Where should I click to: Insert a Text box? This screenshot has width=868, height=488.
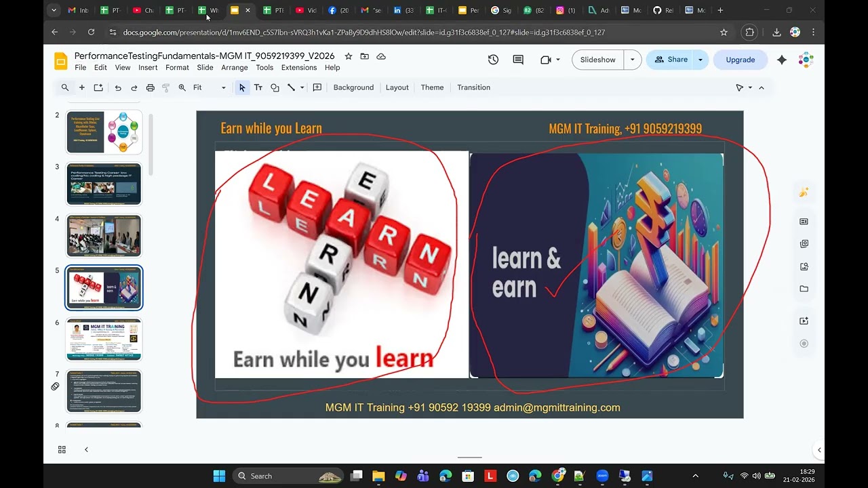coord(258,87)
